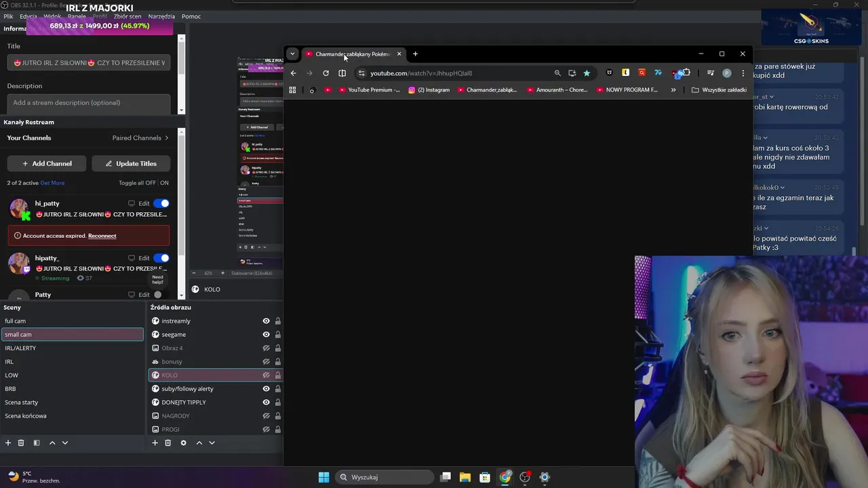Screen dimensions: 868x488
Task: Delete selected scene with the Sceny trash icon
Action: coord(21,443)
